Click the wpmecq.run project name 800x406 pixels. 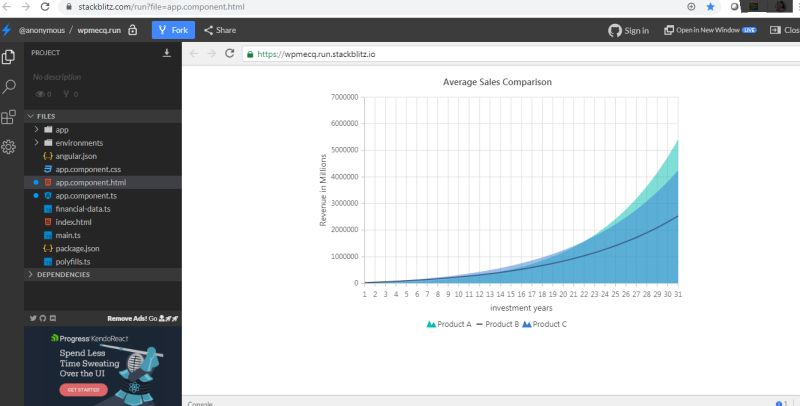tap(99, 30)
